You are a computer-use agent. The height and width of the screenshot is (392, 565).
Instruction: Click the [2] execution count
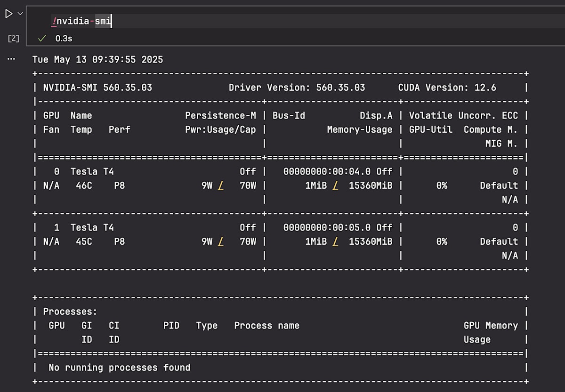coord(14,39)
